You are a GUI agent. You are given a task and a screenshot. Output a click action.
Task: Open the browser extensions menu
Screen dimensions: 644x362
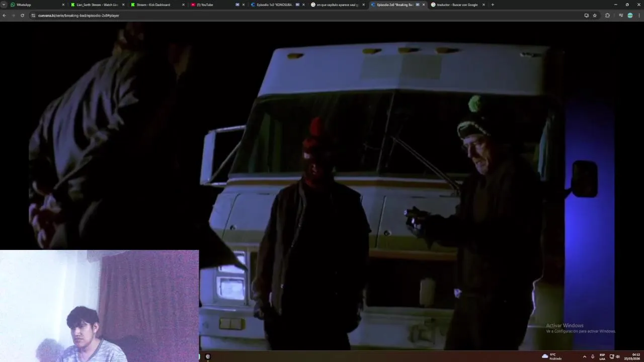pos(607,16)
